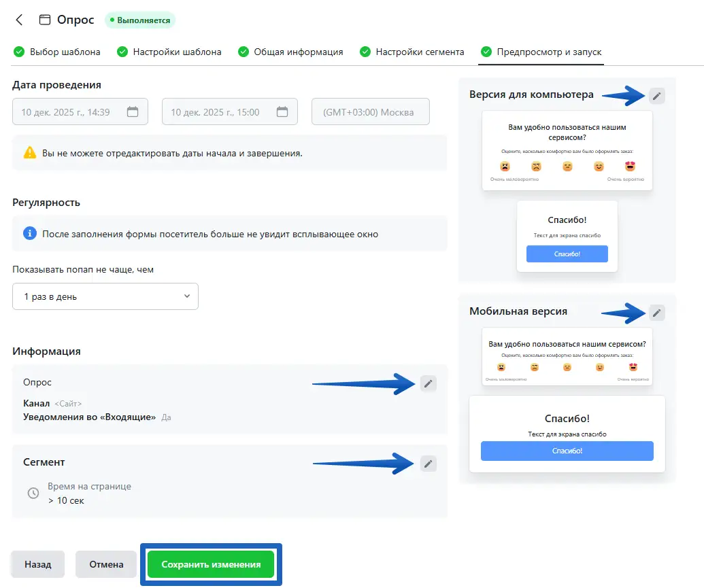Click the pencil icon in Сегмент card
Viewport: 704px width, 588px height.
pyautogui.click(x=428, y=464)
